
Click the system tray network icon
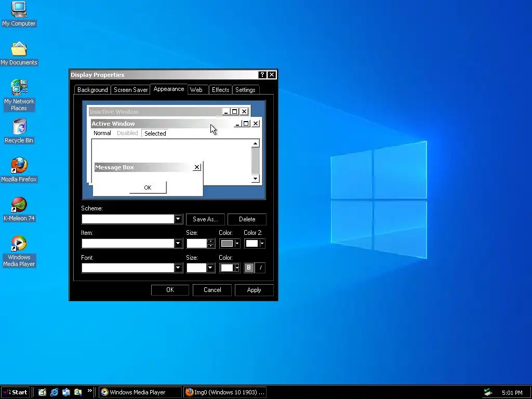tap(488, 392)
